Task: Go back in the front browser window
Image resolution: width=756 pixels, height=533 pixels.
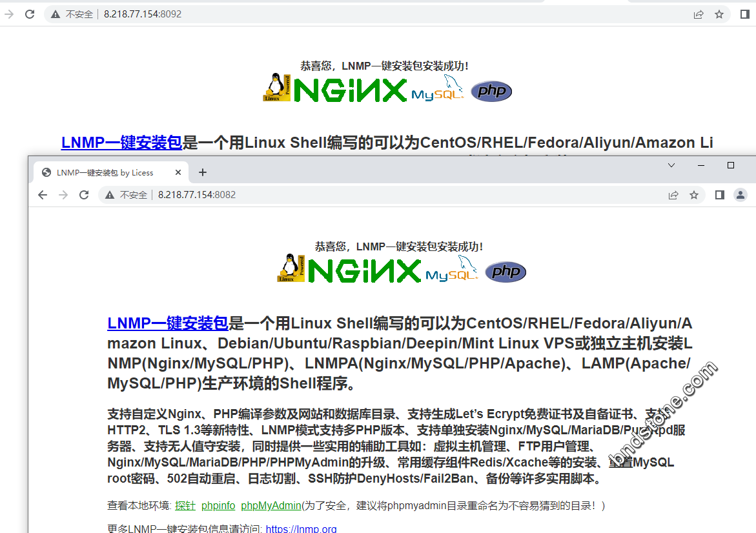Action: click(43, 195)
